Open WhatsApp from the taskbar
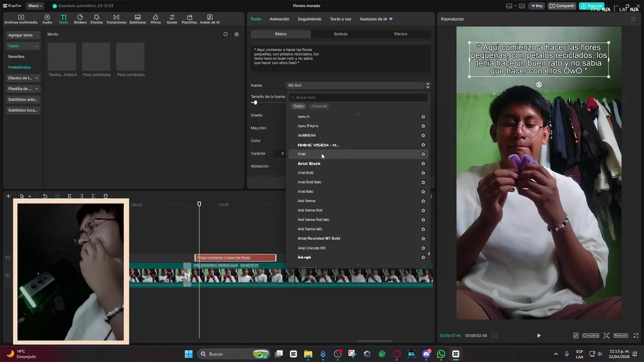 coord(441,354)
